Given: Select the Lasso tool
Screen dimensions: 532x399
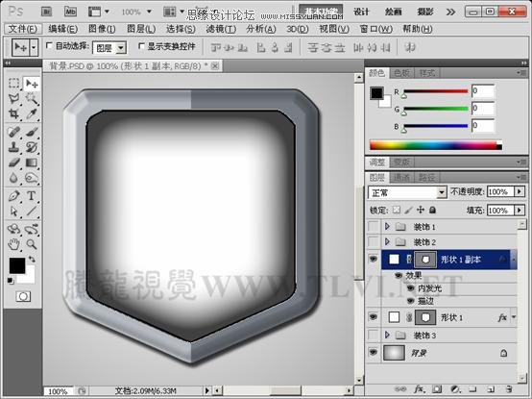Looking at the screenshot, I should click(x=13, y=98).
